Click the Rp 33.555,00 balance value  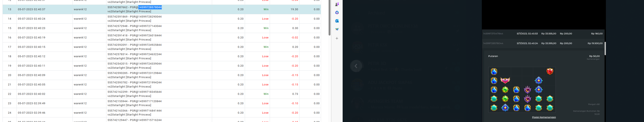[x=549, y=34]
